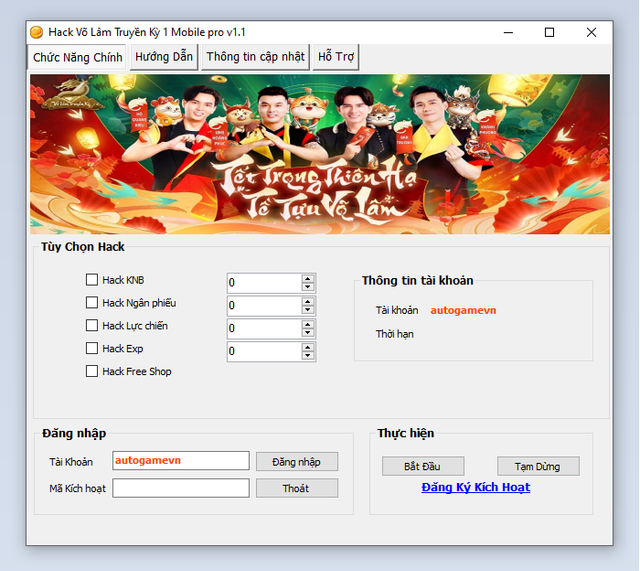Screen dimensions: 640x571
Task: Focus the Mã Kích hoạt input field
Action: click(x=180, y=488)
